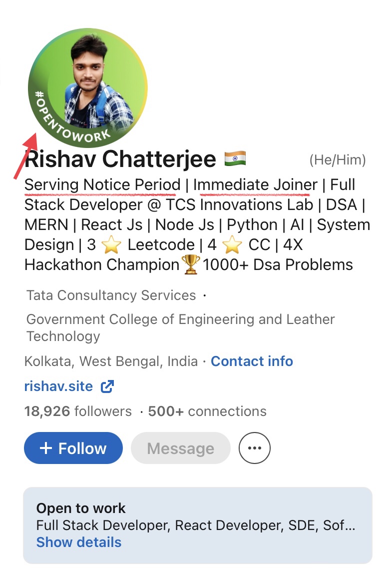Open Rishav Chatterjee's profile photo

95,80
